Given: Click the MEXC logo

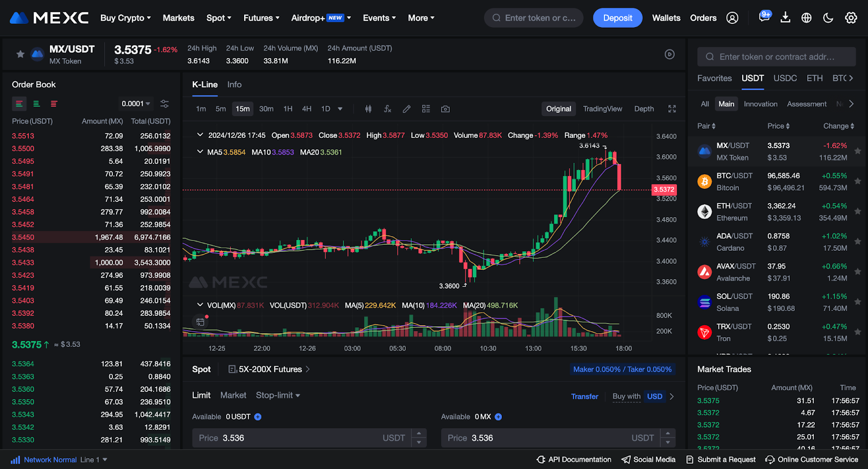Looking at the screenshot, I should click(49, 18).
